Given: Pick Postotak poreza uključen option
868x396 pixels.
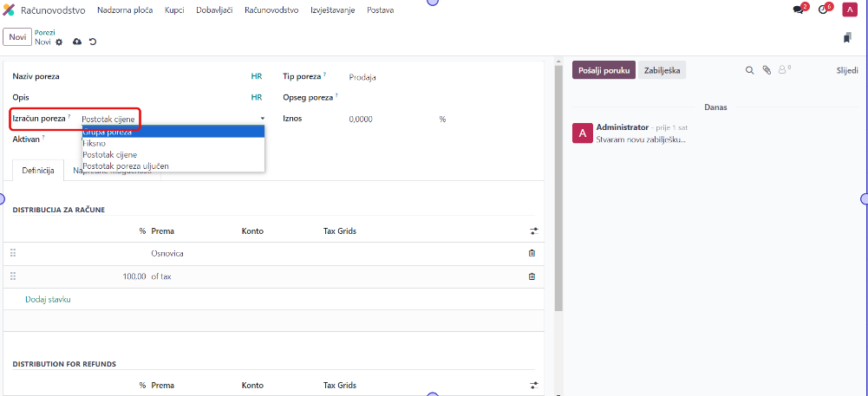Looking at the screenshot, I should 126,166.
